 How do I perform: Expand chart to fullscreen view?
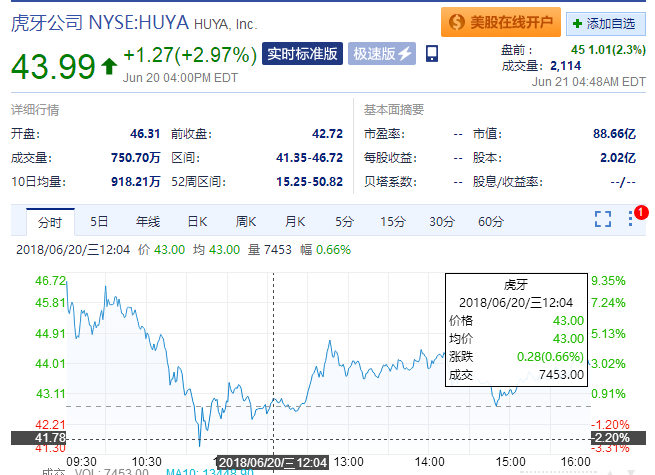603,219
